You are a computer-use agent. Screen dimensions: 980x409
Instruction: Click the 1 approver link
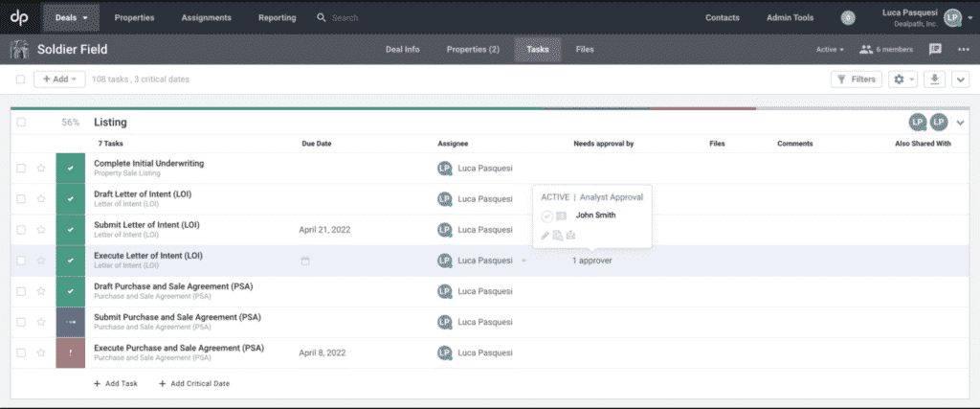tap(591, 261)
